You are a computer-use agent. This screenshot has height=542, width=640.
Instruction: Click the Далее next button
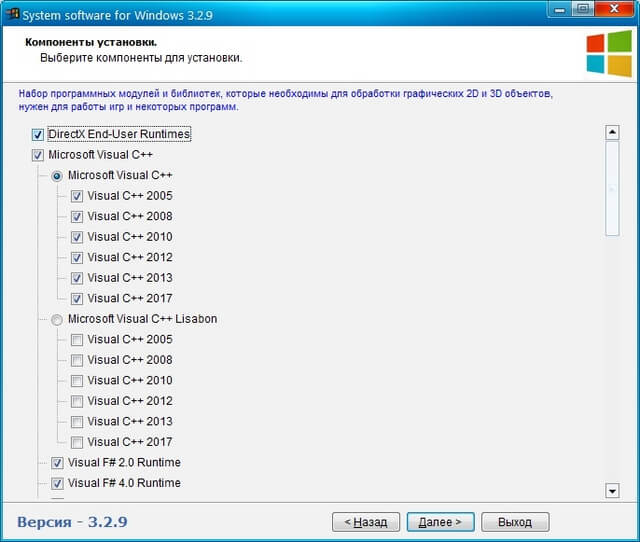click(440, 522)
